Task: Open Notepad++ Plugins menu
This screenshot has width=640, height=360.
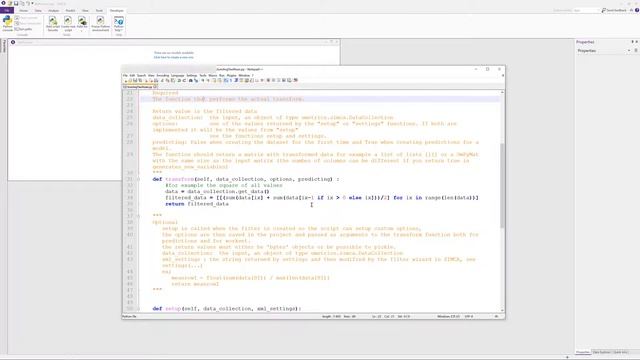Action: [x=231, y=76]
